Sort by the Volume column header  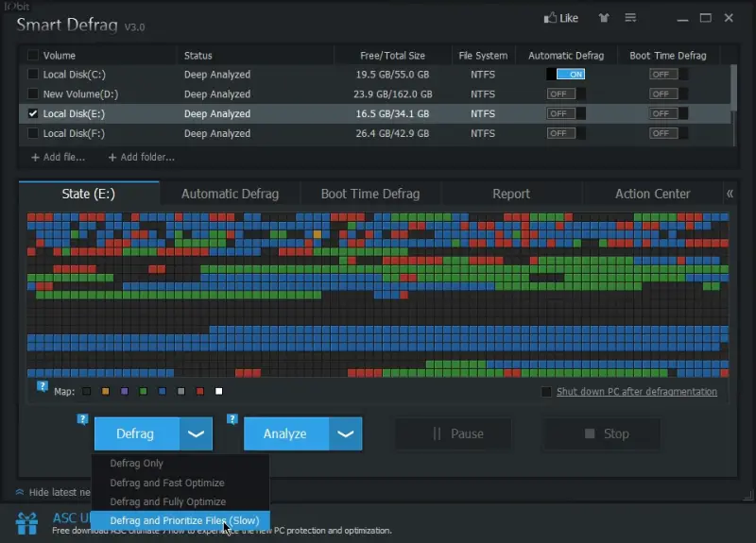tap(59, 56)
